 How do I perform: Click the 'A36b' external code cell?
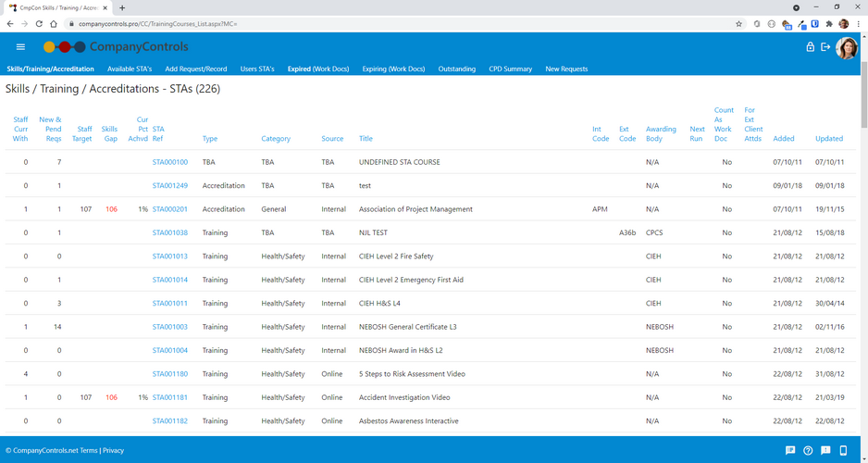pos(627,232)
